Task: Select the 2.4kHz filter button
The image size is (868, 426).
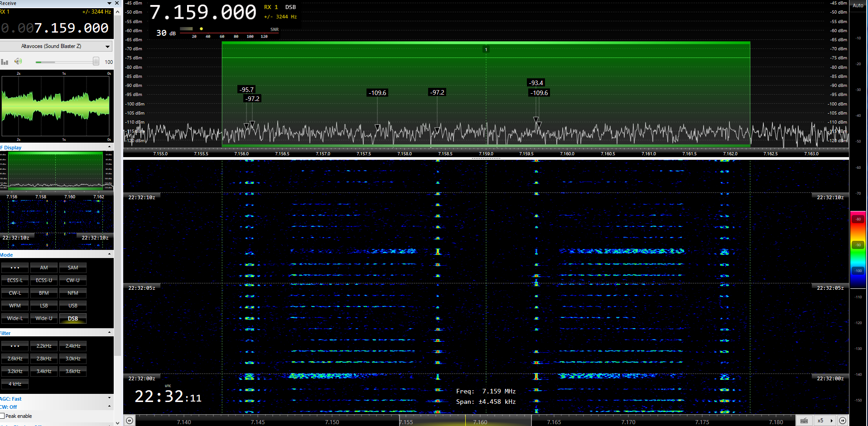Action: pos(73,346)
